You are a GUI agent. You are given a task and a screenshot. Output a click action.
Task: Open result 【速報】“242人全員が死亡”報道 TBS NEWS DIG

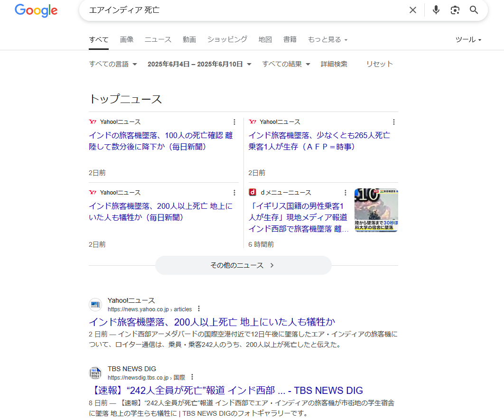pos(226,391)
